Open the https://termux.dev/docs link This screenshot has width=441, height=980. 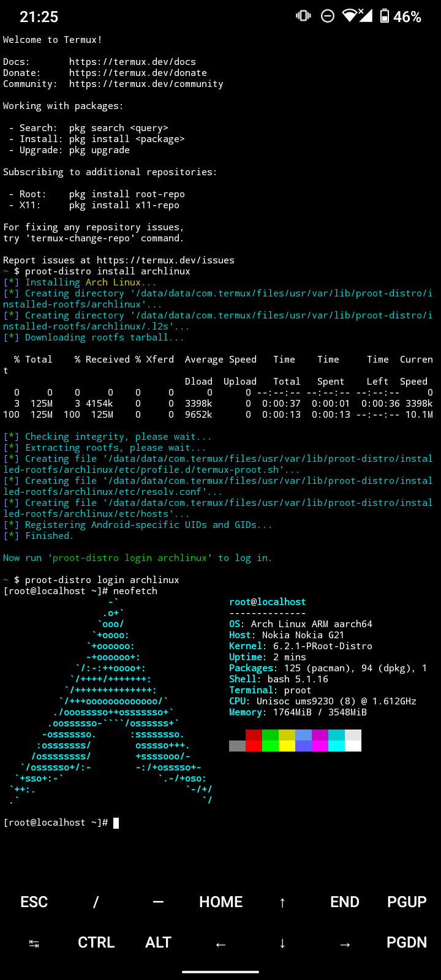click(x=132, y=62)
